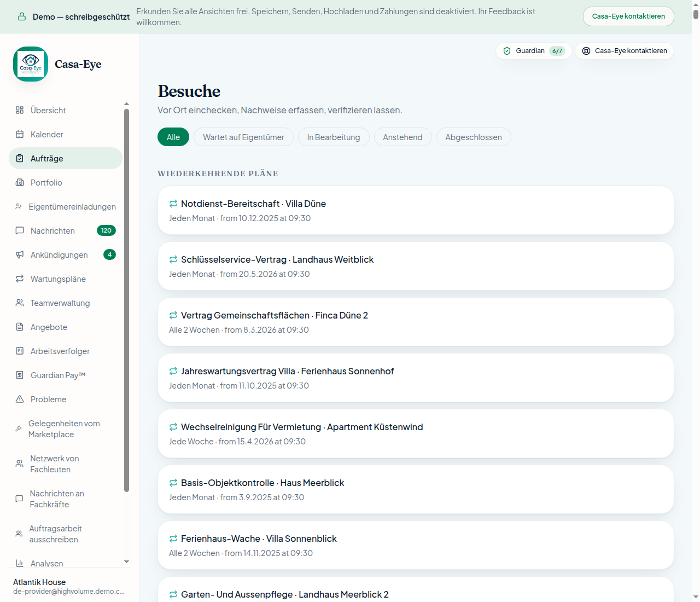
Task: Open Netzwerk von Fachleuten
Action: 66,464
